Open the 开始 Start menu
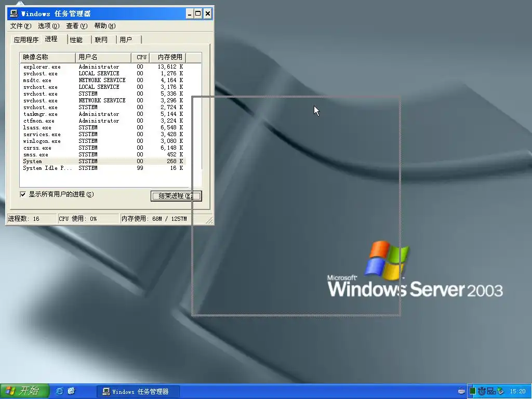Screen dimensions: 532x399 25,391
